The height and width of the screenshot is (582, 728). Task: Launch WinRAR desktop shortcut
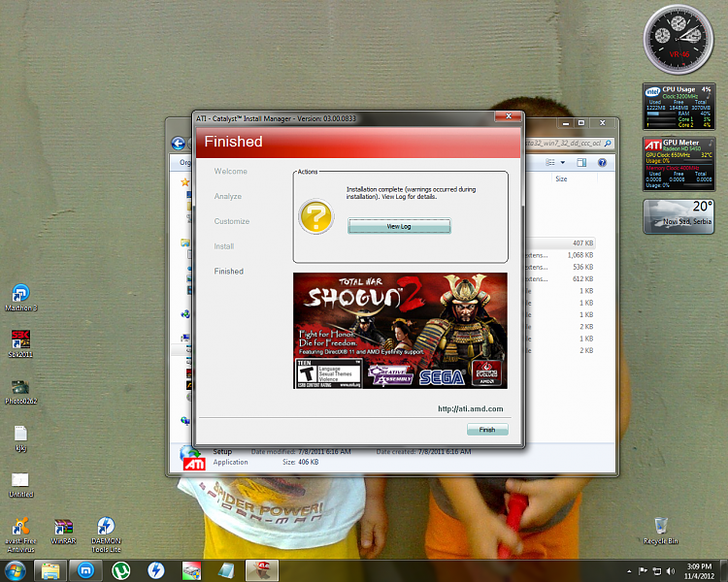(x=63, y=532)
